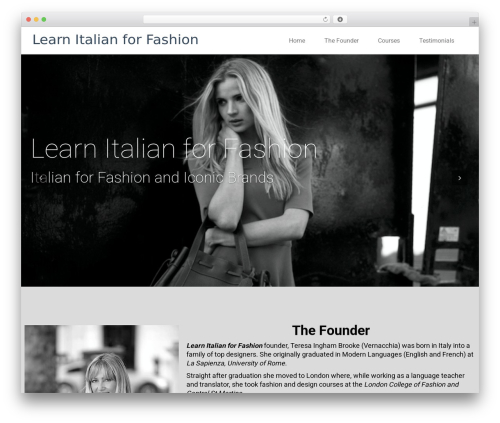Image resolution: width=500 pixels, height=423 pixels.
Task: View the Testimonials section
Action: (436, 40)
